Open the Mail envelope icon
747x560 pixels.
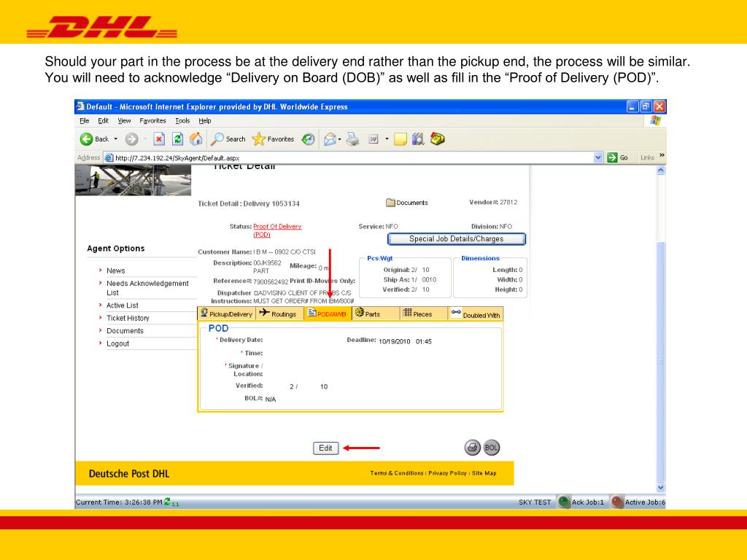click(x=330, y=139)
